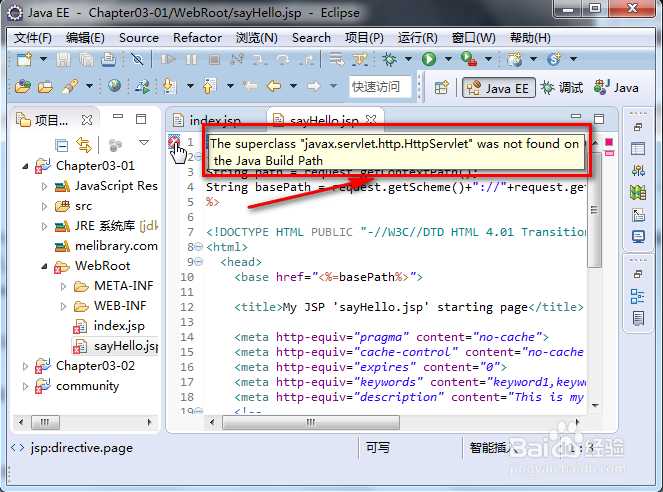
Task: Click the forward navigation arrow
Action: pos(313,87)
